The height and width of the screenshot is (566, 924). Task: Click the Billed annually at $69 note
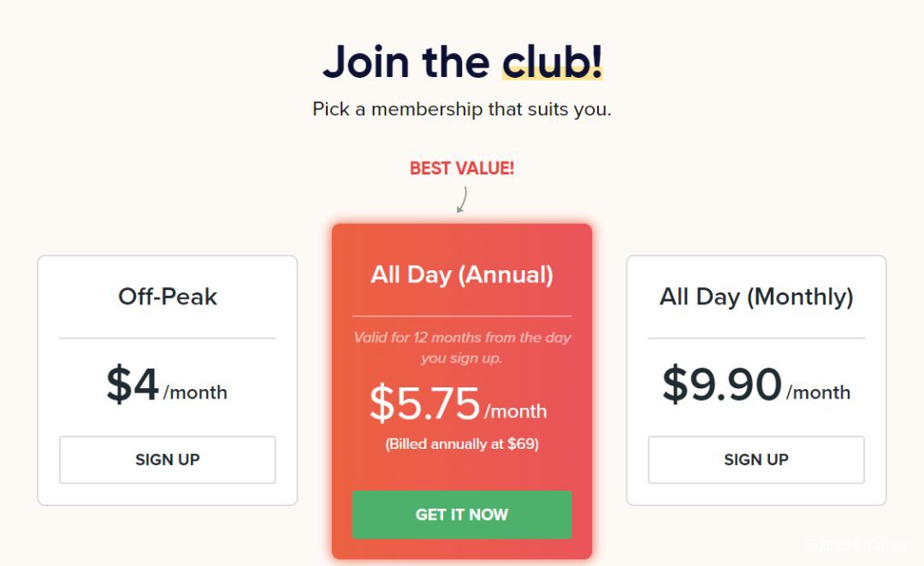tap(462, 445)
